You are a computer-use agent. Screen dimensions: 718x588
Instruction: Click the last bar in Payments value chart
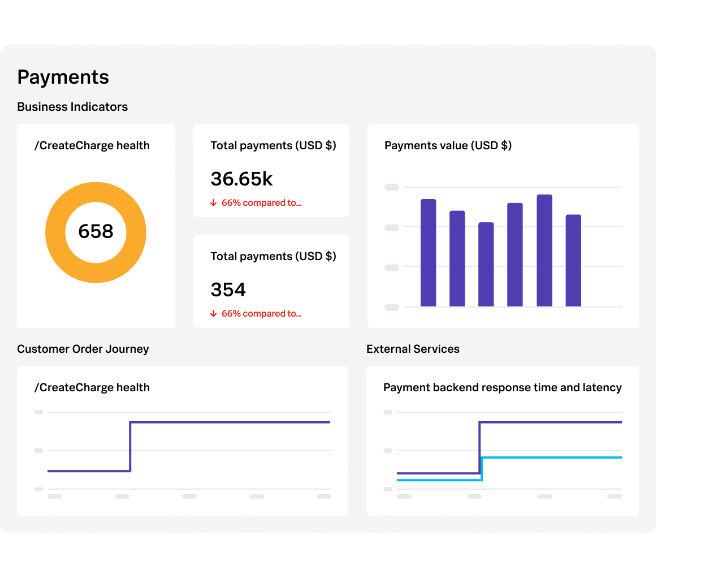click(x=573, y=261)
